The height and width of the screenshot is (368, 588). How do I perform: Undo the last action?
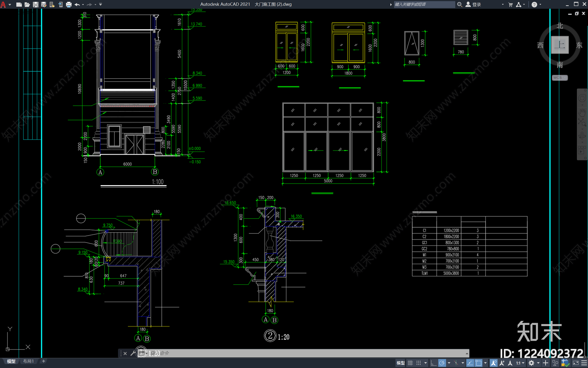(77, 4)
